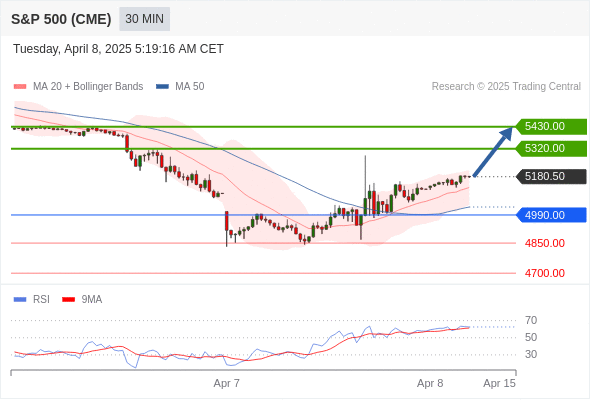Click the MA 20 + Bollinger Bands legend swatch
Viewport: 590px width, 400px height.
pos(20,87)
